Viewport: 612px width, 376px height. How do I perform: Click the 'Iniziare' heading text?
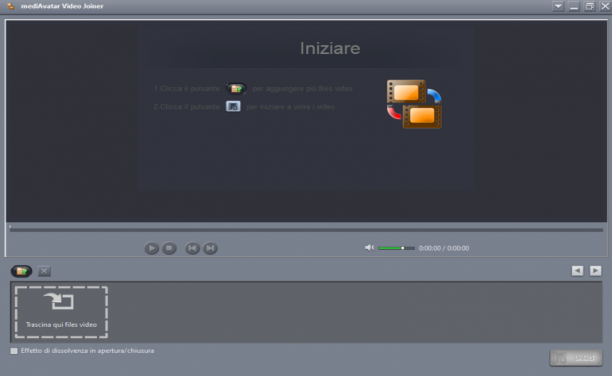click(330, 48)
